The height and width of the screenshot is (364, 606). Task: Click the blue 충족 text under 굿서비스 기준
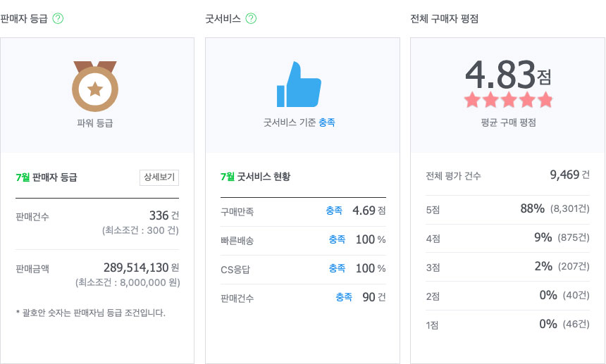(326, 123)
